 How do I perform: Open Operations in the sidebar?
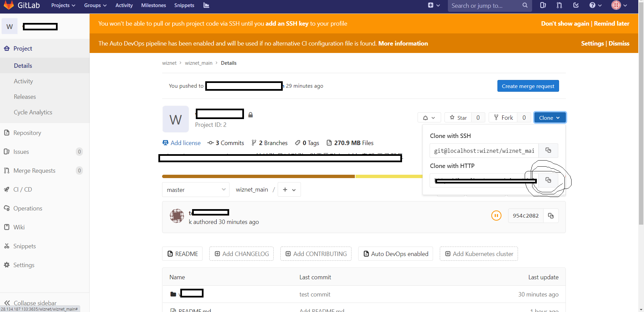[x=44, y=208]
